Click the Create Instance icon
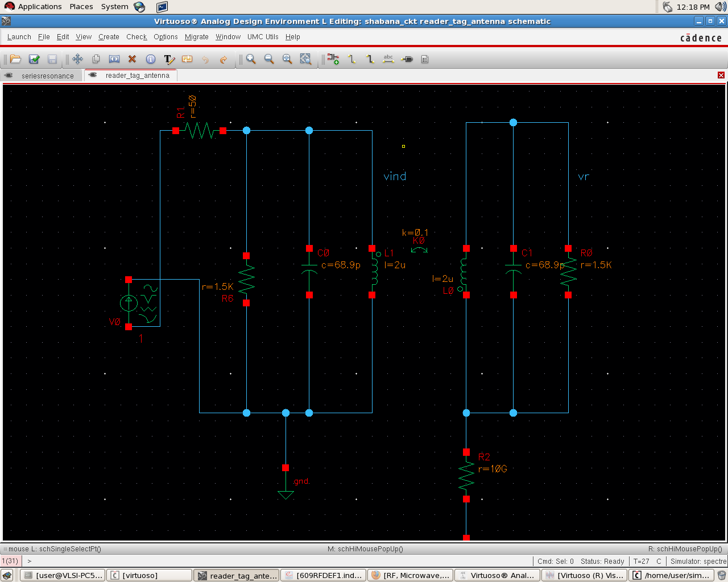Screen dimensions: 728x582 (333, 59)
